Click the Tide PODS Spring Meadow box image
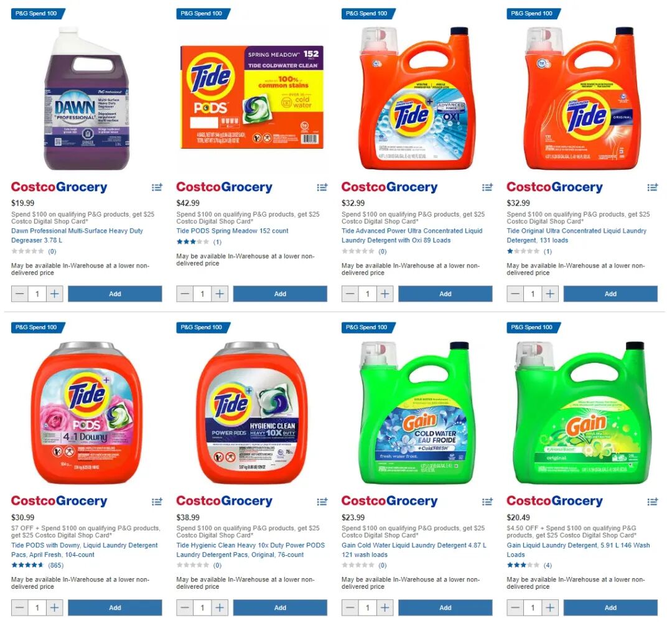 point(252,97)
